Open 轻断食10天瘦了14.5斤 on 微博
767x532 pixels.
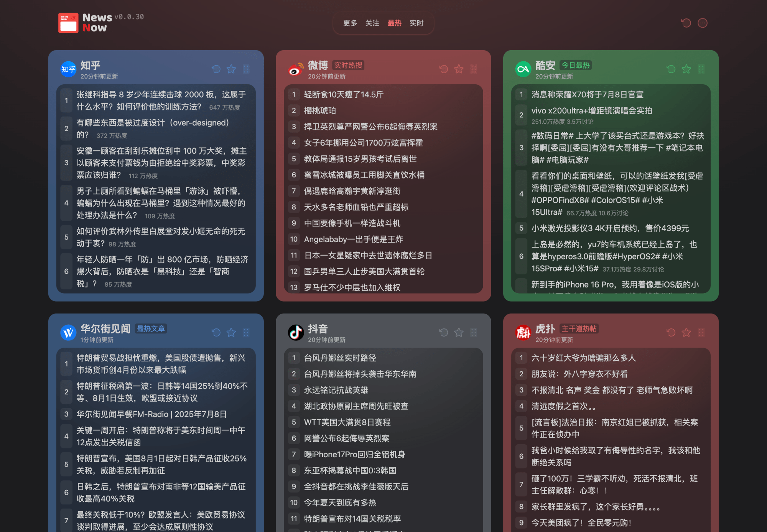(x=383, y=95)
